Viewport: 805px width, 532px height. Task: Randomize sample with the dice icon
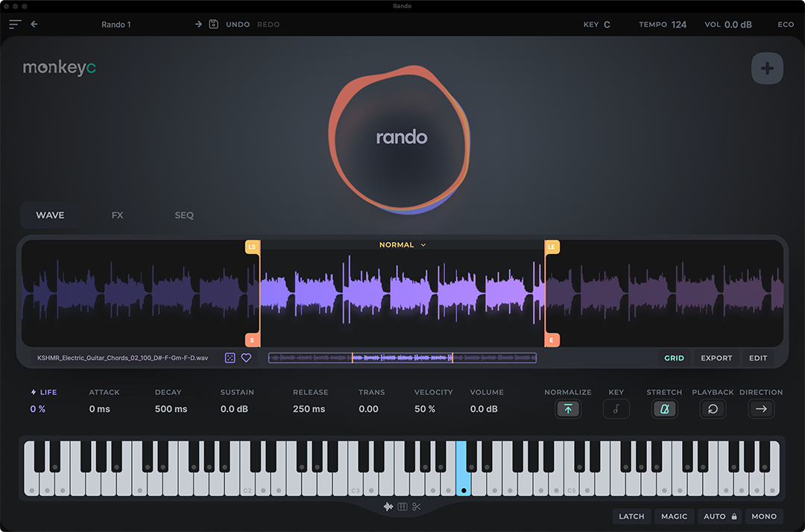tap(230, 358)
